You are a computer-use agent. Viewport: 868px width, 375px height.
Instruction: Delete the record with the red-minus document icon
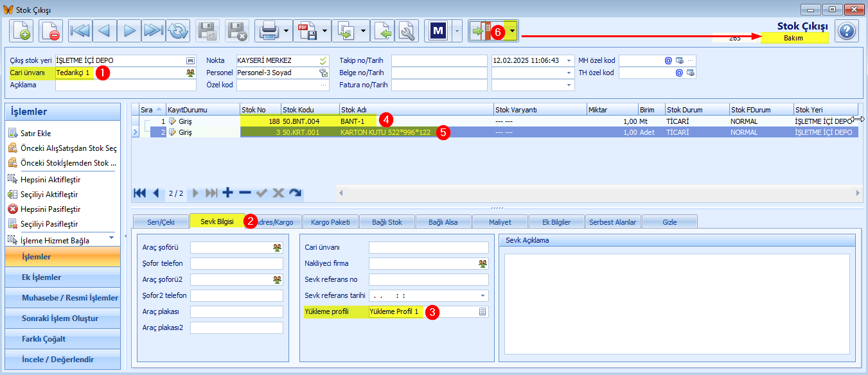pos(51,31)
